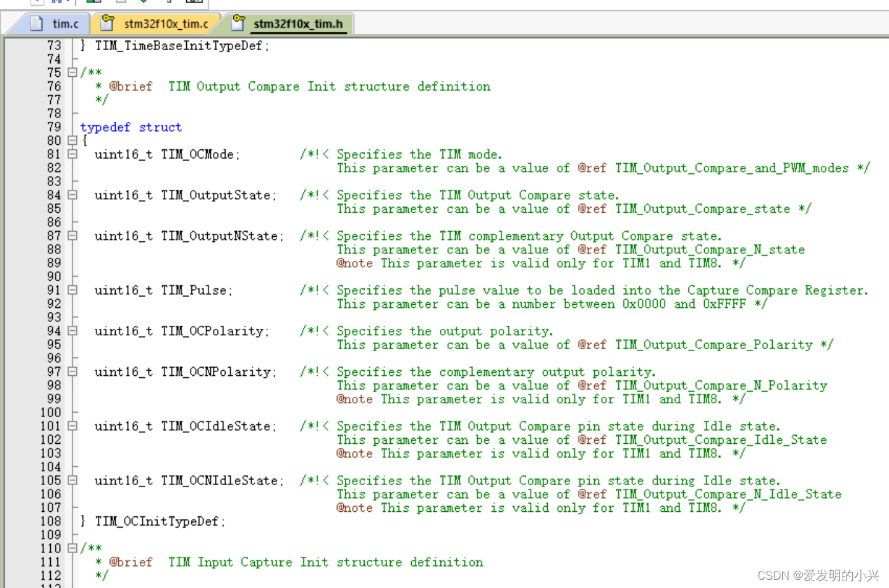
Task: Place cursor on TIM_OutputNState member name
Action: [219, 236]
